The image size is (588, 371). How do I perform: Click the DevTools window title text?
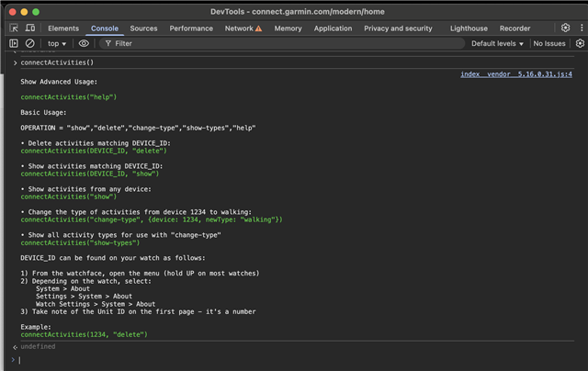point(298,12)
